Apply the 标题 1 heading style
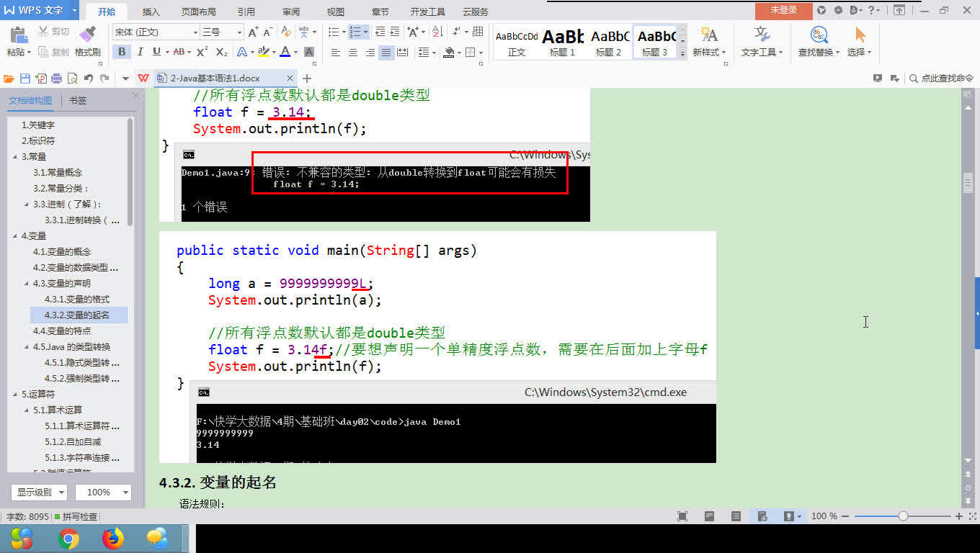This screenshot has width=980, height=553. pyautogui.click(x=563, y=42)
